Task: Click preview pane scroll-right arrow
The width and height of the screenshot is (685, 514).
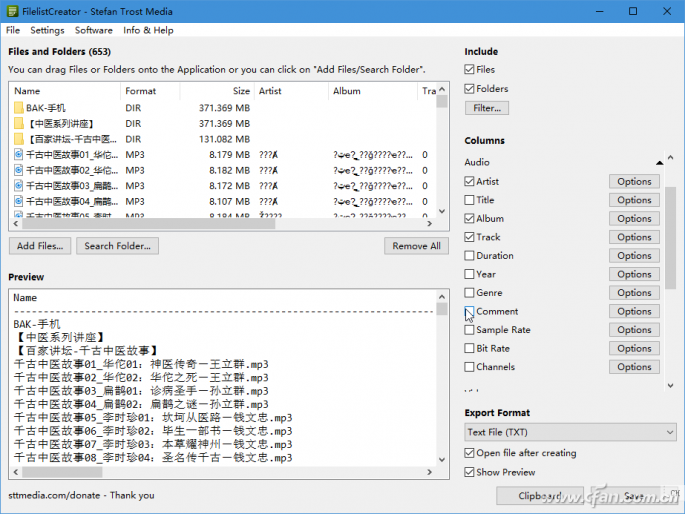Action: [429, 472]
